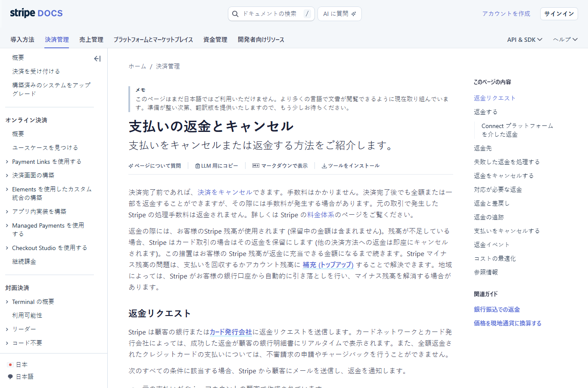Open the 開発者向けリソース tab
This screenshot has height=388, width=588.
(x=261, y=40)
